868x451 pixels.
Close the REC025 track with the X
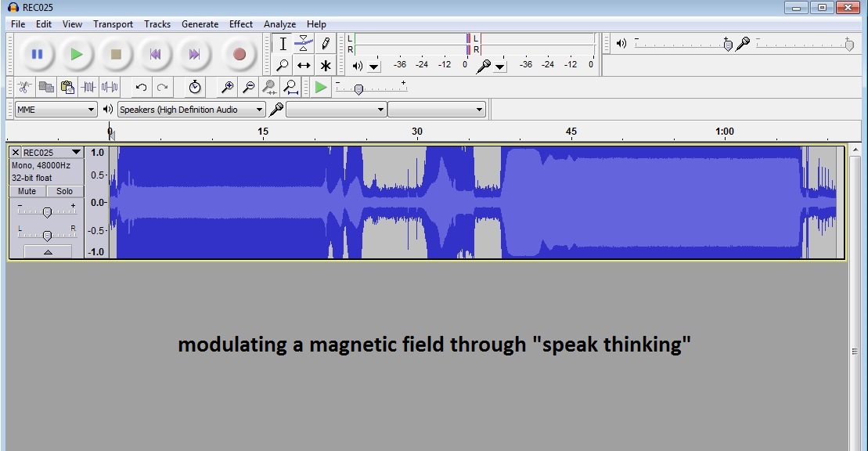tap(16, 153)
